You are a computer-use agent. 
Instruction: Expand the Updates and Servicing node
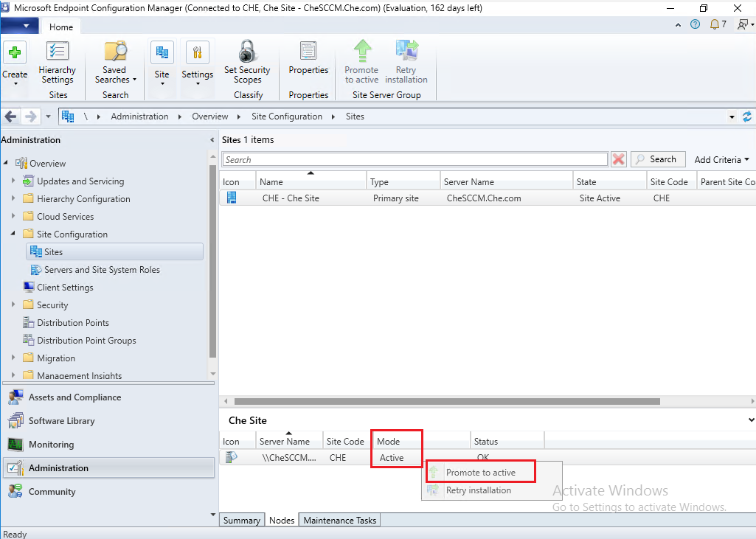click(13, 181)
